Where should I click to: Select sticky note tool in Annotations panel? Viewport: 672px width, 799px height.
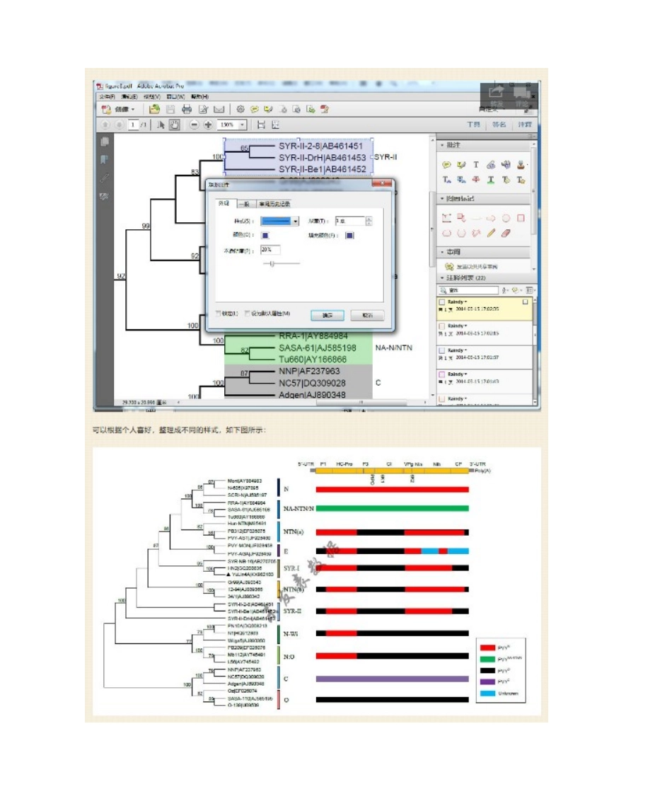point(447,165)
